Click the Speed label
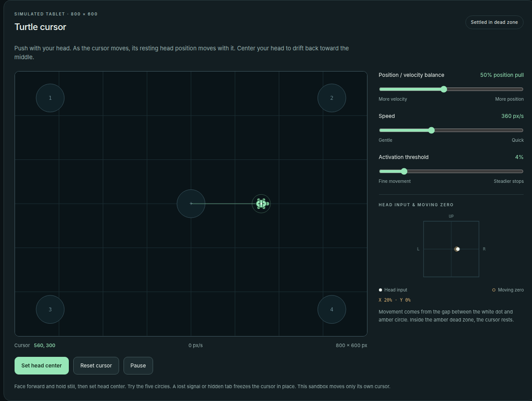 click(387, 116)
